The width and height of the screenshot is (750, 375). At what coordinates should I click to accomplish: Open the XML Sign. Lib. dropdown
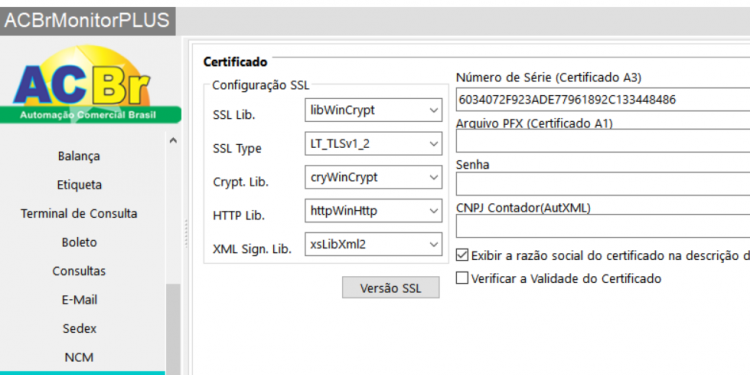click(373, 244)
